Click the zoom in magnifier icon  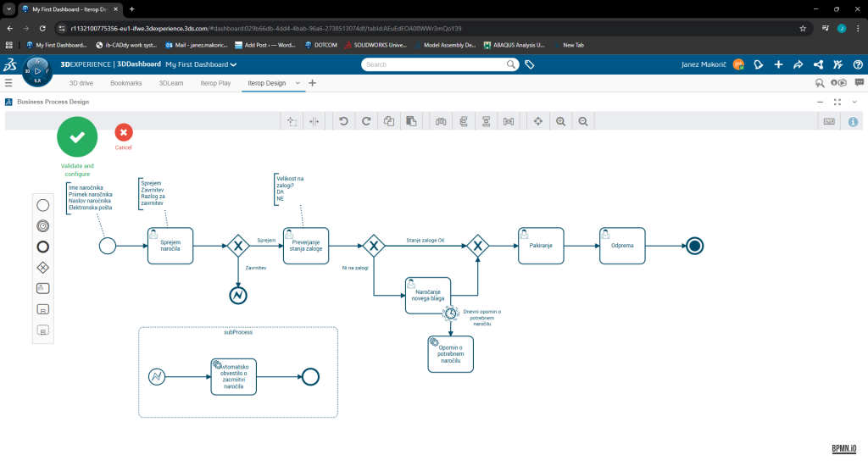click(560, 122)
